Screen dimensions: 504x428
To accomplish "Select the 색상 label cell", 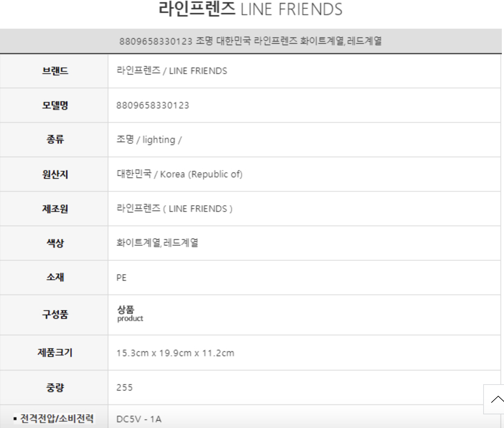I will click(x=55, y=243).
